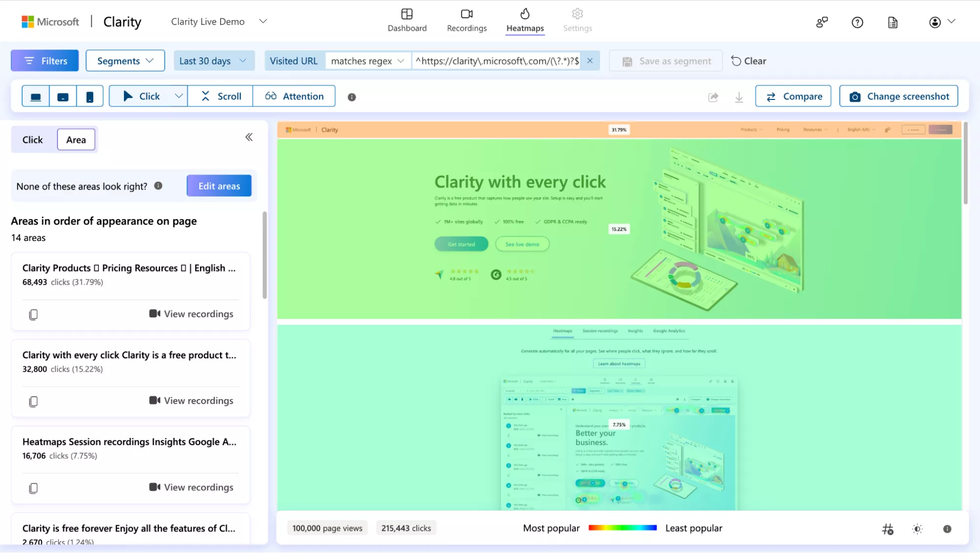Select the tablet device view icon
980x553 pixels.
[63, 96]
